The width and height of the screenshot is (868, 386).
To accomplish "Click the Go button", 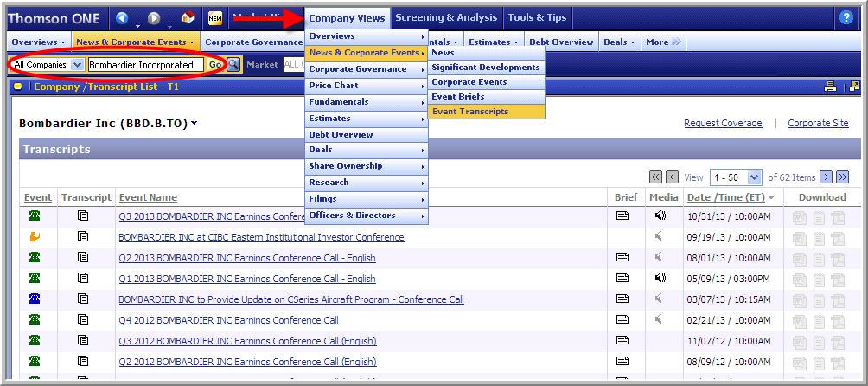I will pos(214,65).
